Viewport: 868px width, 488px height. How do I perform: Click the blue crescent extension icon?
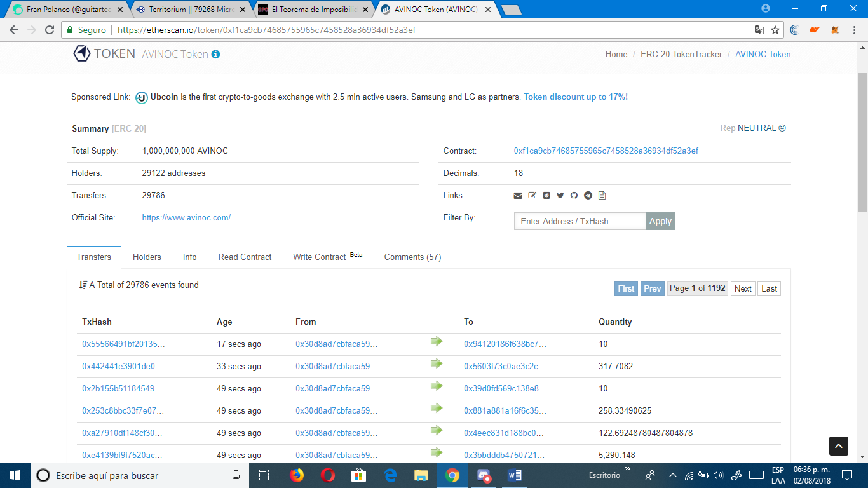[x=794, y=30]
